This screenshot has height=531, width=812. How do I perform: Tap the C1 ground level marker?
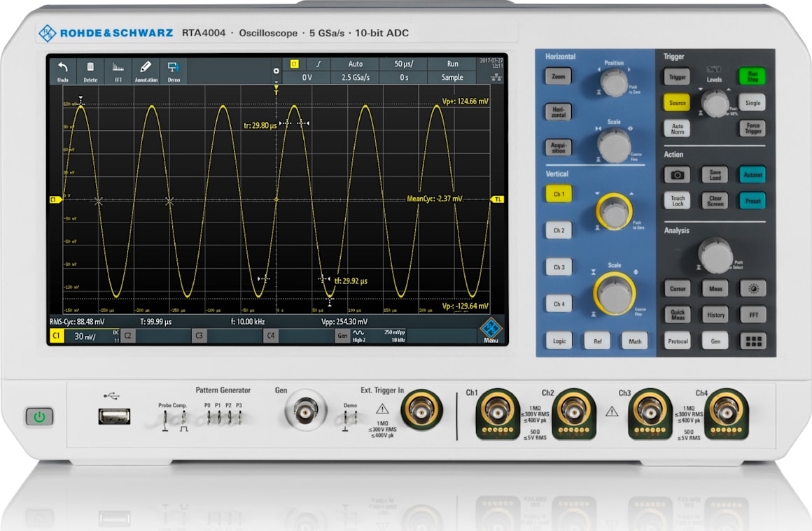click(x=55, y=199)
